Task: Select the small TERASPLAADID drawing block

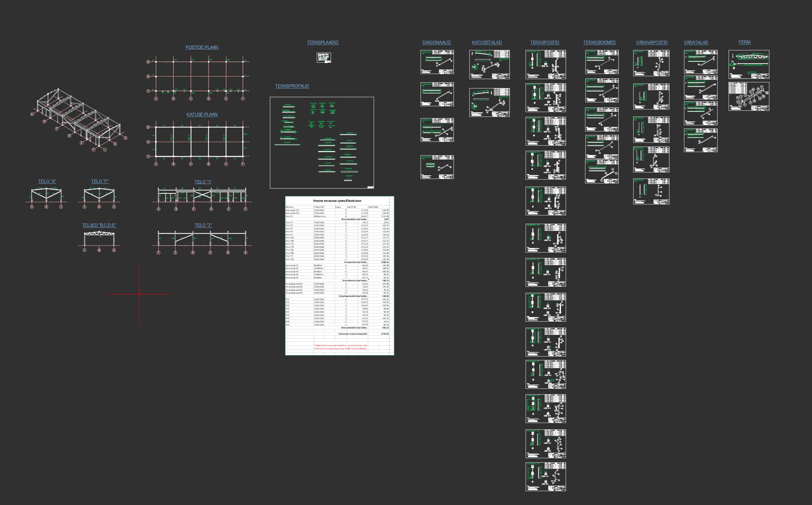Action: (x=324, y=57)
